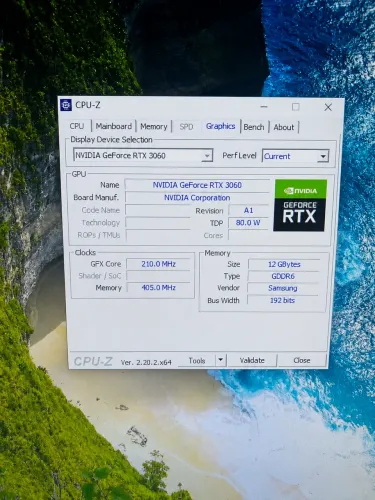Viewport: 375px width, 500px height.
Task: Maximize the CPU-Z window
Action: click(296, 107)
